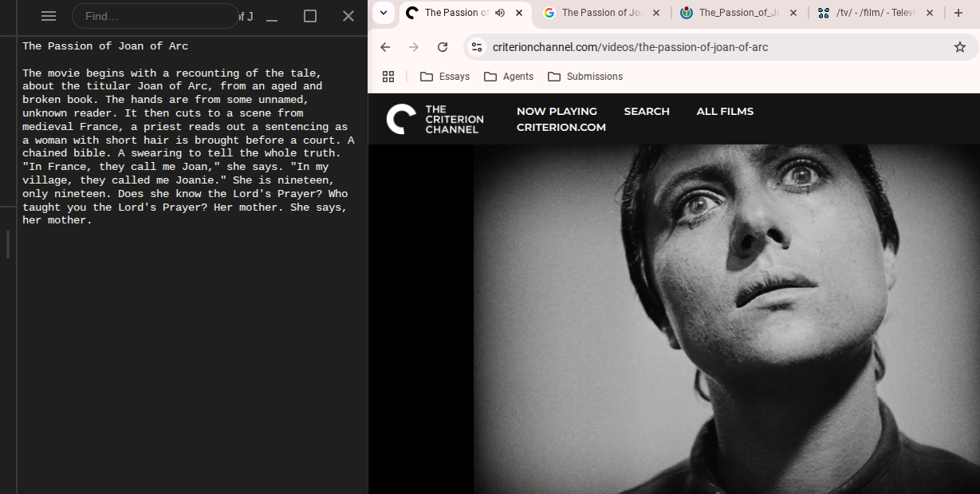Image resolution: width=980 pixels, height=494 pixels.
Task: Bookmark this page with the star
Action: click(x=960, y=47)
